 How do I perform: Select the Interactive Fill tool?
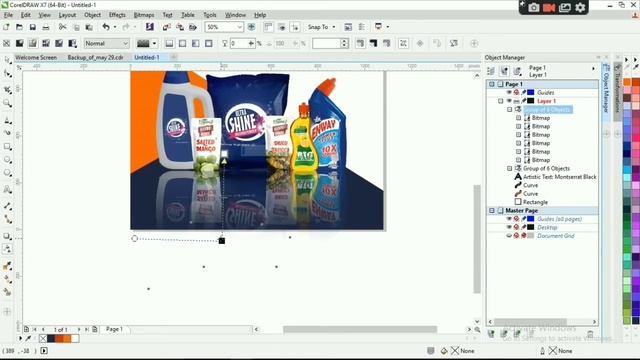click(7, 279)
